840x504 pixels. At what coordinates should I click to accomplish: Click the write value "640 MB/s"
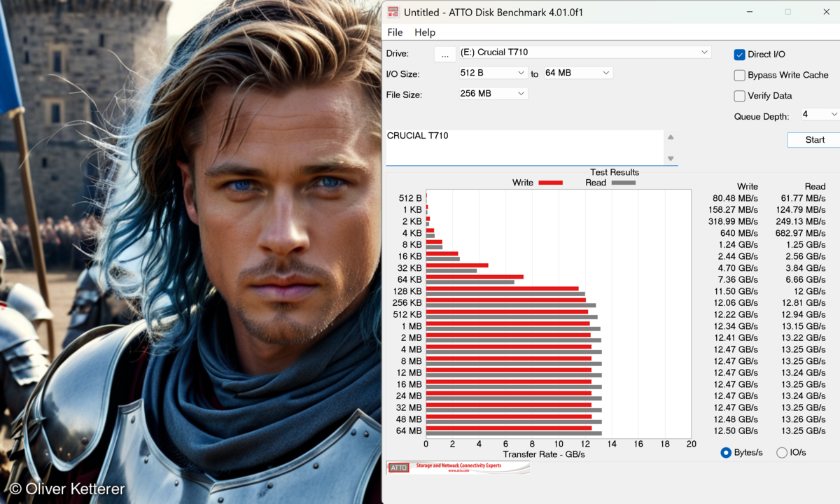tap(738, 233)
